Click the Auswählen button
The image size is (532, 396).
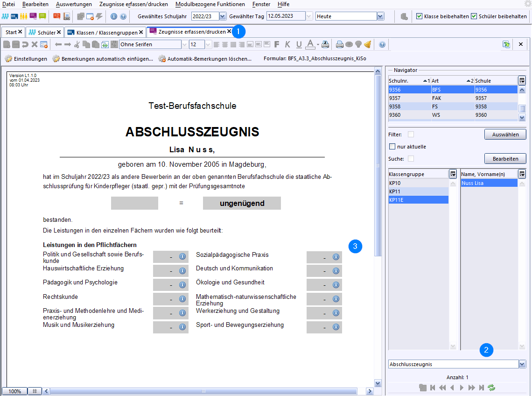tap(505, 134)
